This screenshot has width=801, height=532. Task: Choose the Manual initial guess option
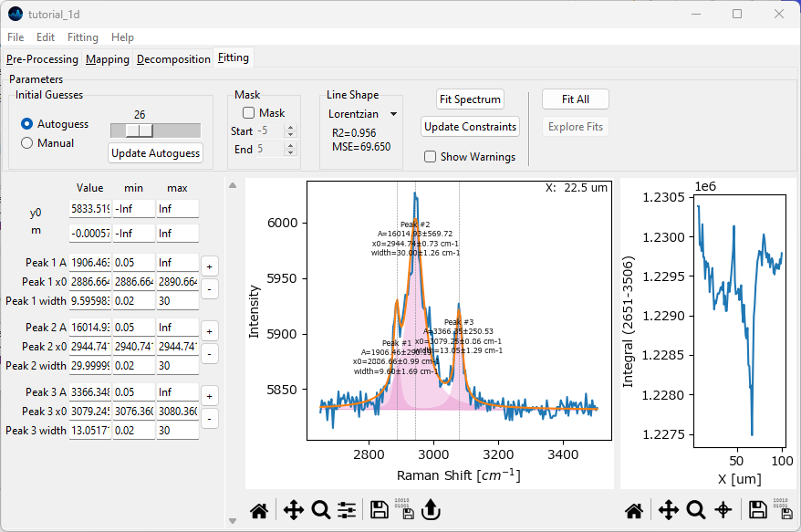[27, 143]
